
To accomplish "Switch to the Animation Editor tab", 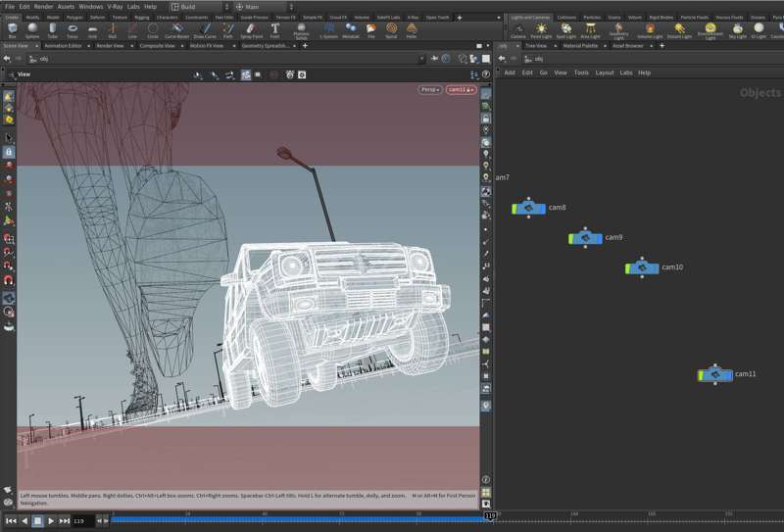I will pos(63,45).
